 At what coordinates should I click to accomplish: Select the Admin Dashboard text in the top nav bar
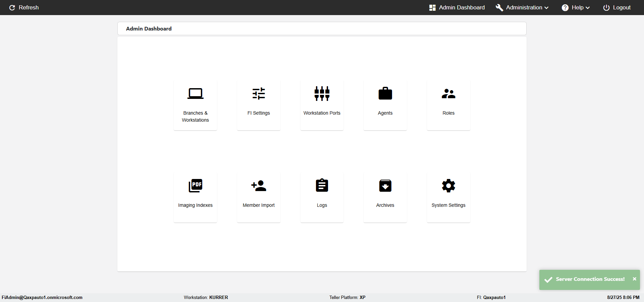[462, 7]
